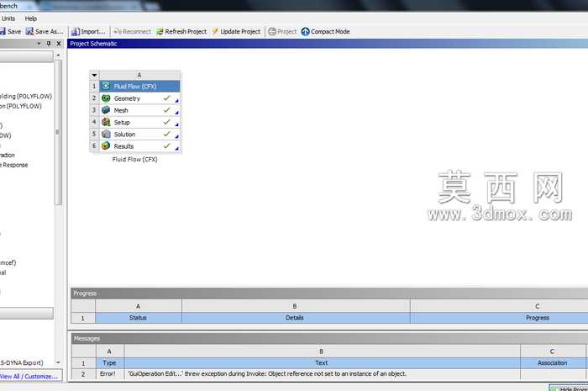Image resolution: width=588 pixels, height=391 pixels.
Task: Open the Units menu
Action: point(8,18)
